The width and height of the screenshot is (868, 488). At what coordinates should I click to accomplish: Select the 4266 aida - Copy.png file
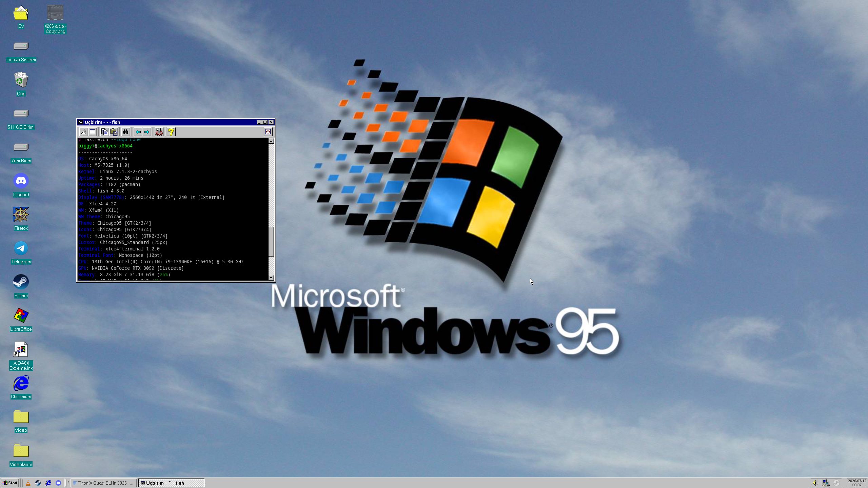55,19
